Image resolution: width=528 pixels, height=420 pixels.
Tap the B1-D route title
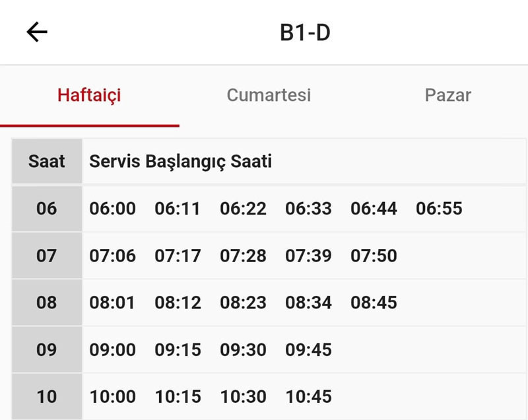point(305,32)
